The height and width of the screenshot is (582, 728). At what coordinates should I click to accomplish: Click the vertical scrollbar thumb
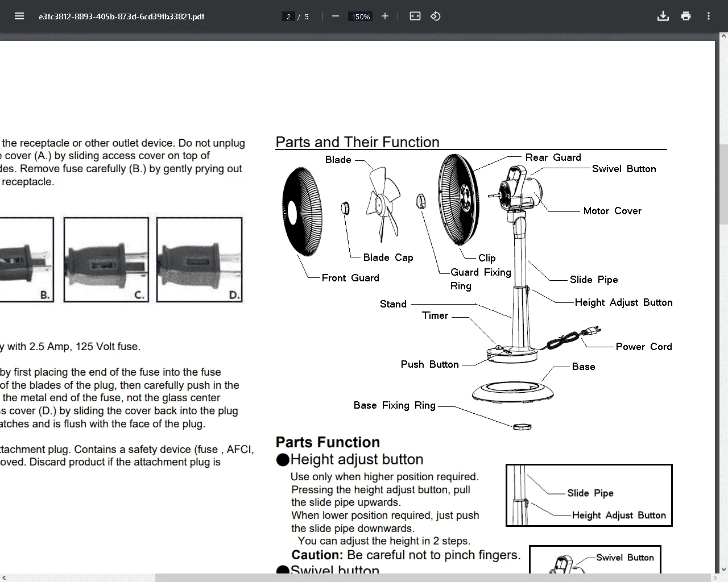point(723,184)
